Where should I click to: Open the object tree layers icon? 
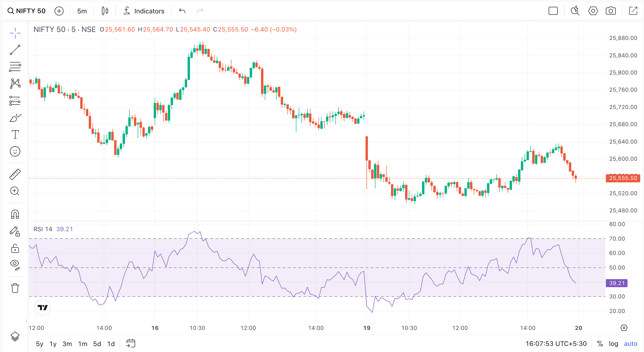click(x=15, y=336)
